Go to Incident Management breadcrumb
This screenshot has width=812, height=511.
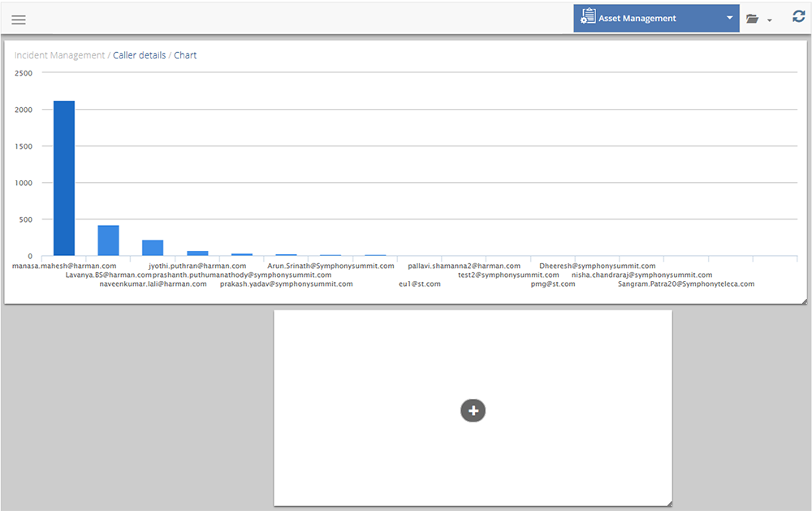[59, 55]
